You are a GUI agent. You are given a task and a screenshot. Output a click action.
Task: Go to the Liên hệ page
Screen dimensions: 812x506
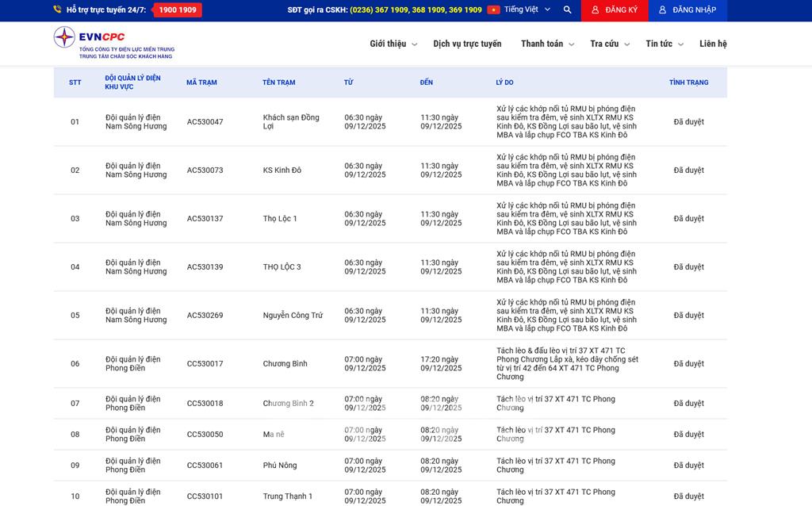point(713,44)
